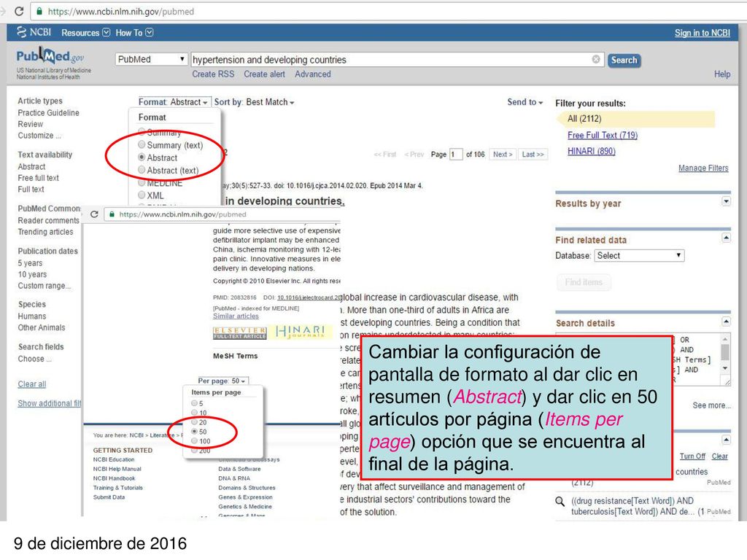Viewport: 747px width, 560px height.
Task: Filter publication dates to 10 years
Action: [x=32, y=274]
